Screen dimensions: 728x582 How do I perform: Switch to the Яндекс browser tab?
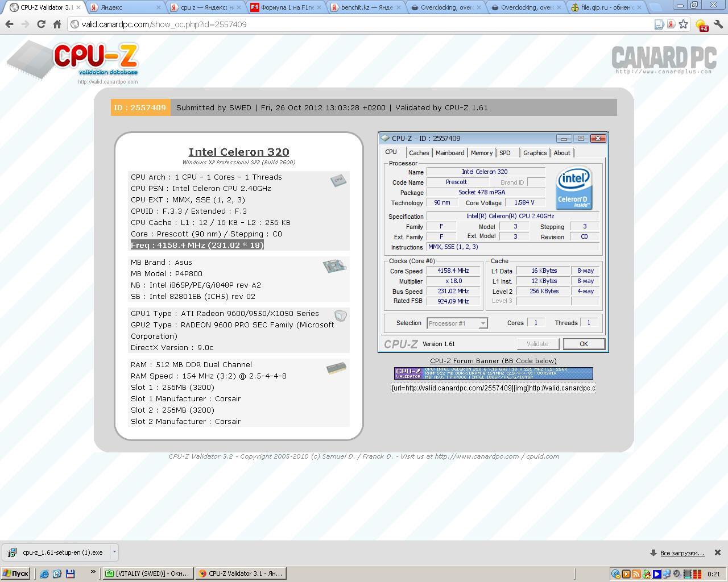[124, 7]
